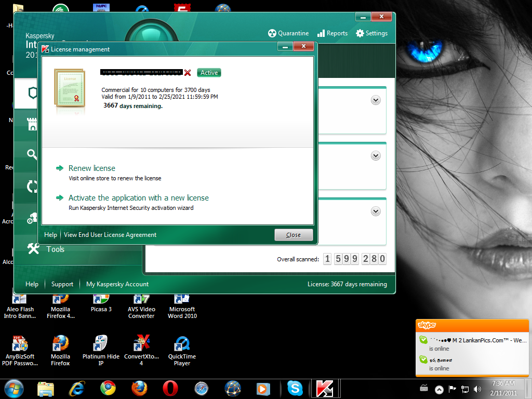Open Aleo Flash Intro Banner desktop shortcut
Image resolution: width=532 pixels, height=399 pixels.
(x=20, y=307)
